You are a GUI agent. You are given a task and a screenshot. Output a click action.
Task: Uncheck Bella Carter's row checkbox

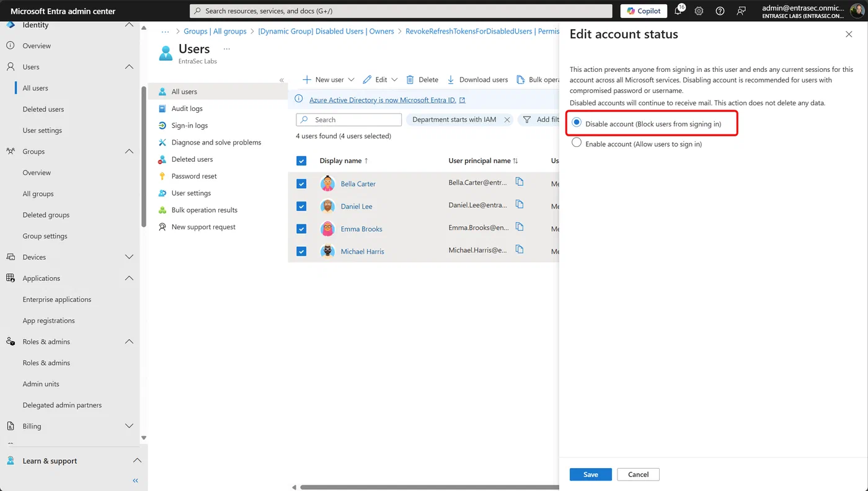point(301,184)
